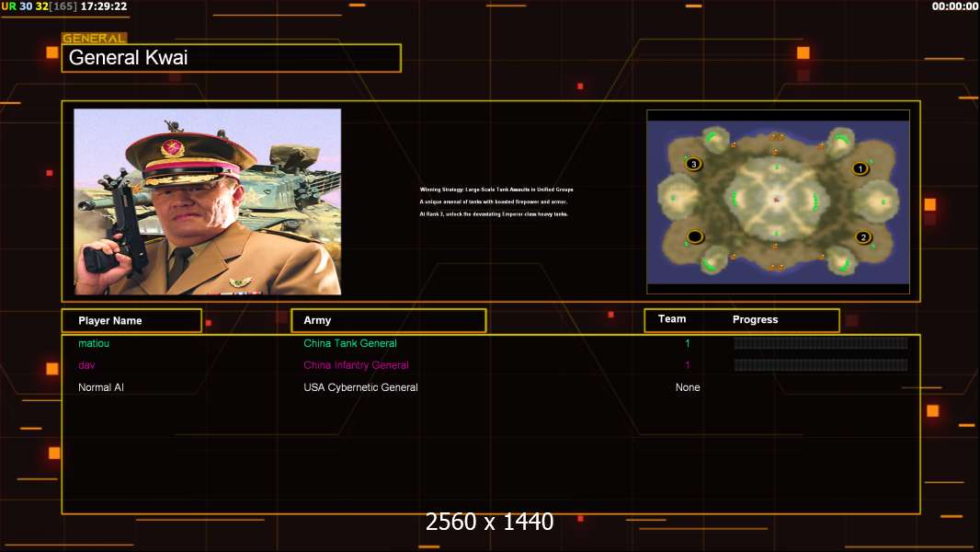Viewport: 980px width, 552px height.
Task: Click the China Tank General army entry
Action: (350, 343)
